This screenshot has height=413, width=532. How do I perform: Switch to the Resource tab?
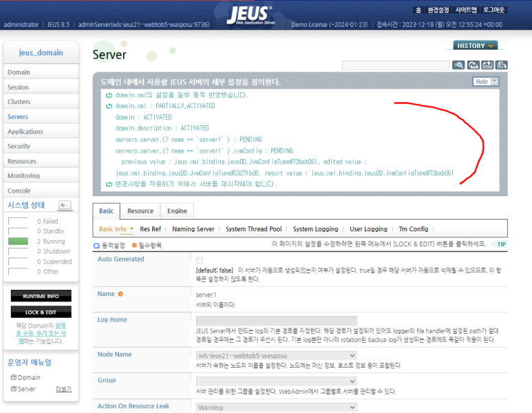[140, 211]
